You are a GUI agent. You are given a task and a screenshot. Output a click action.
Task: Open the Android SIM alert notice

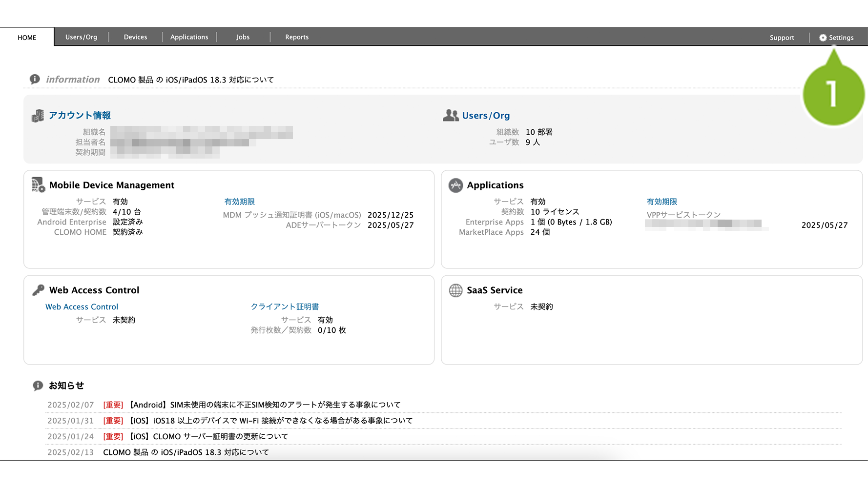pyautogui.click(x=264, y=405)
